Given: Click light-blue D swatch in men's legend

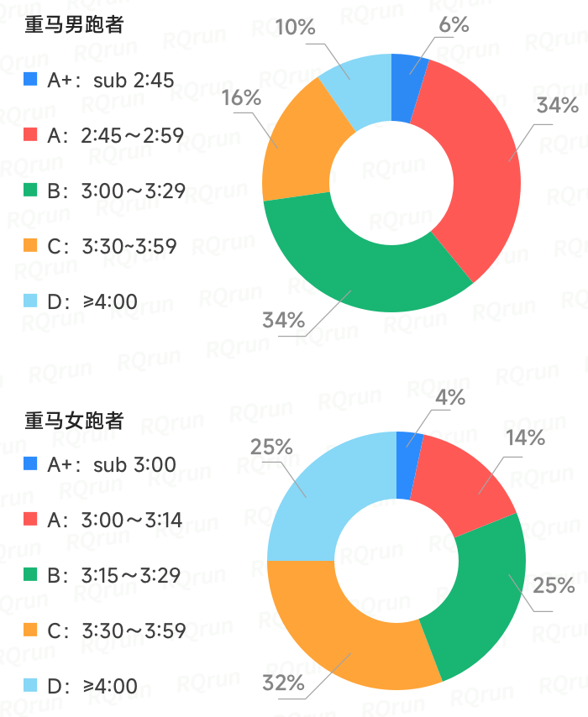Looking at the screenshot, I should coord(31,301).
